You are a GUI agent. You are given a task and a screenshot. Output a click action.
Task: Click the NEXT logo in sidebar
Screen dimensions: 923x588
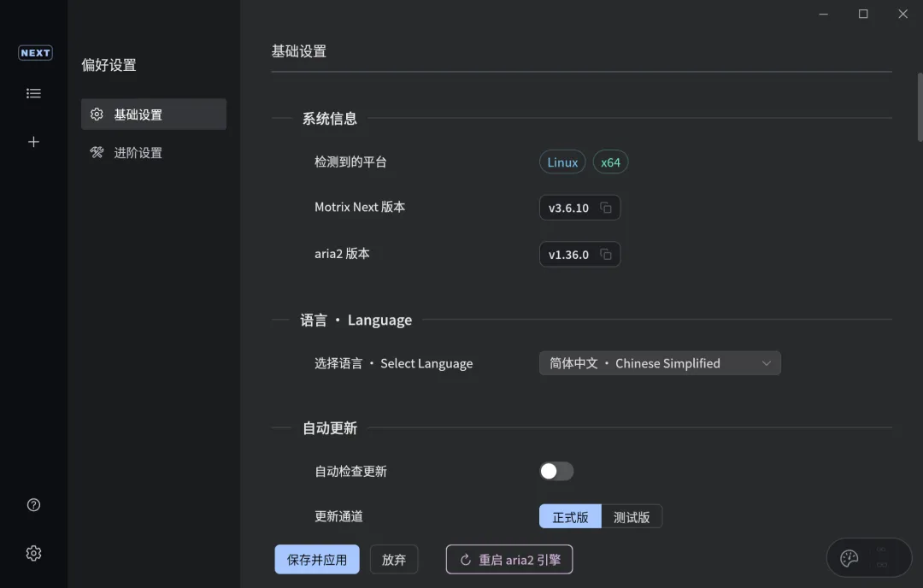click(35, 53)
